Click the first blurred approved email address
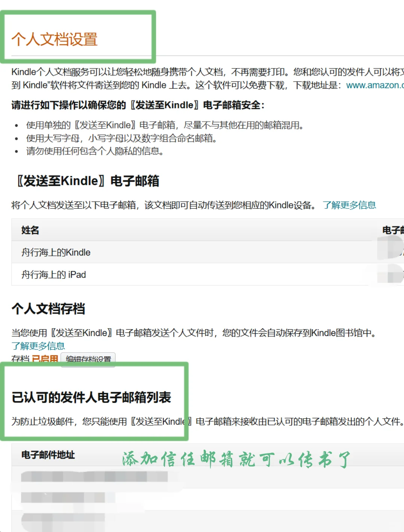 click(x=94, y=477)
